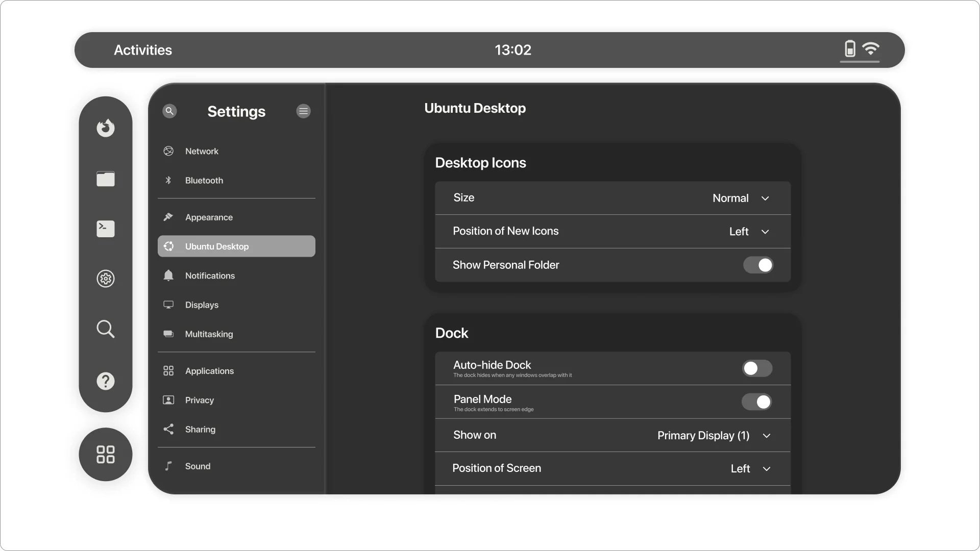Click Position of New Icons label
The height and width of the screenshot is (551, 980).
click(x=506, y=231)
